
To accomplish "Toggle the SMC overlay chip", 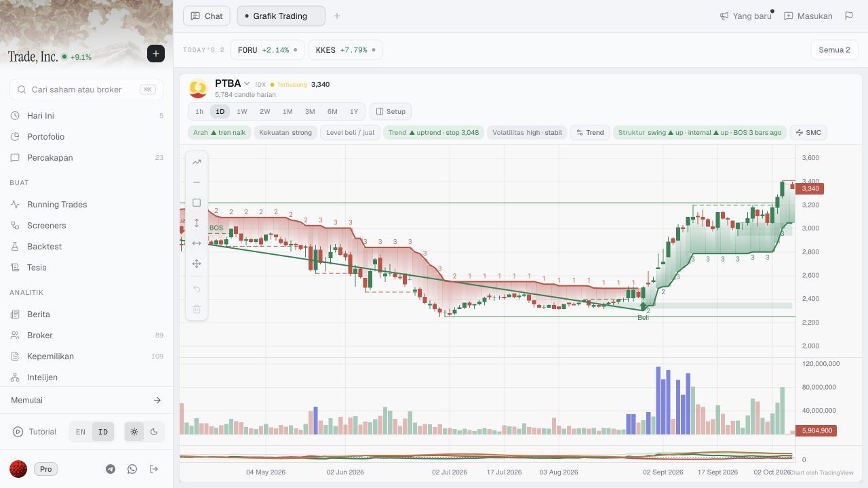I will (x=808, y=133).
